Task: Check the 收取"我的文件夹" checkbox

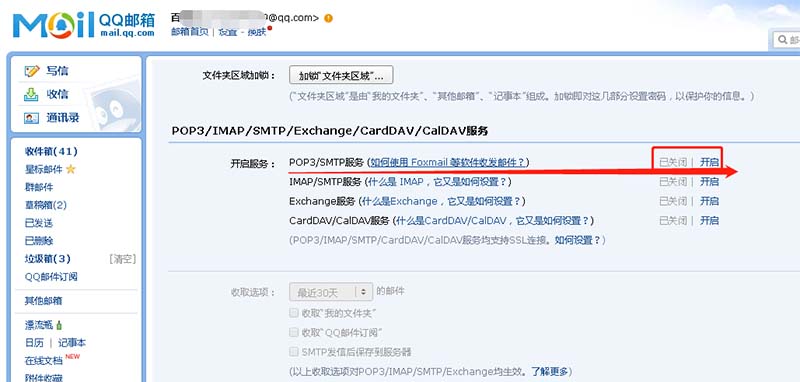Action: tap(293, 313)
